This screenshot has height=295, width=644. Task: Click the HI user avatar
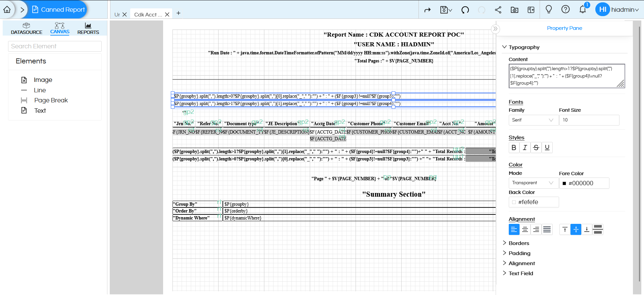pos(602,9)
